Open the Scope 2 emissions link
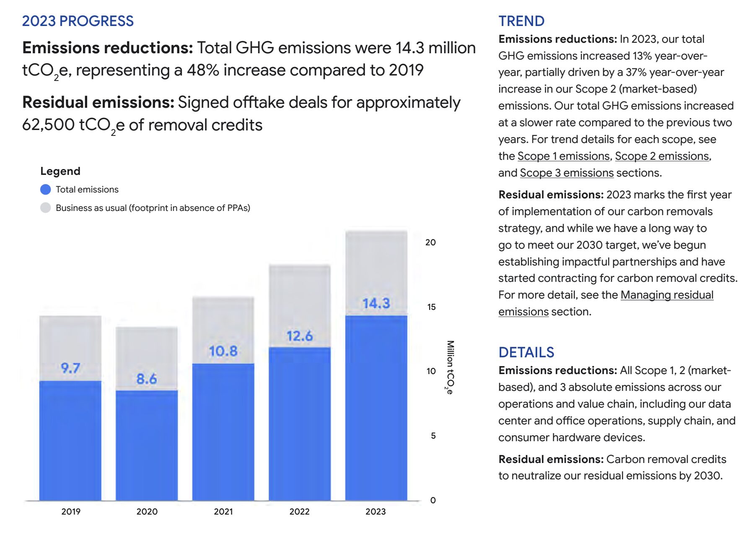 (x=662, y=156)
